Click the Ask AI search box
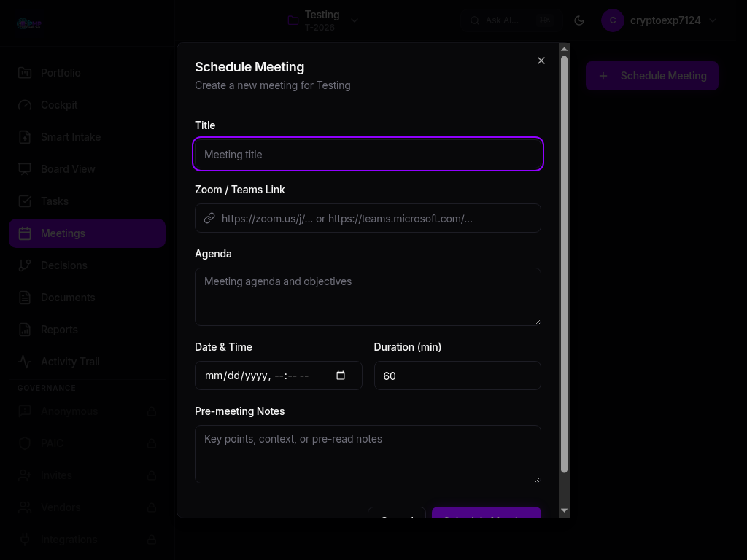747x560 pixels. [511, 20]
